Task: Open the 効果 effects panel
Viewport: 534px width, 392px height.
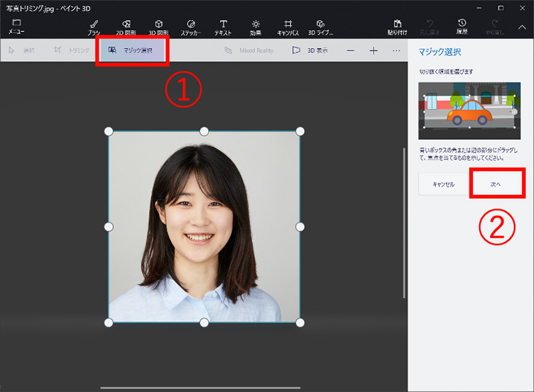Action: click(x=256, y=27)
